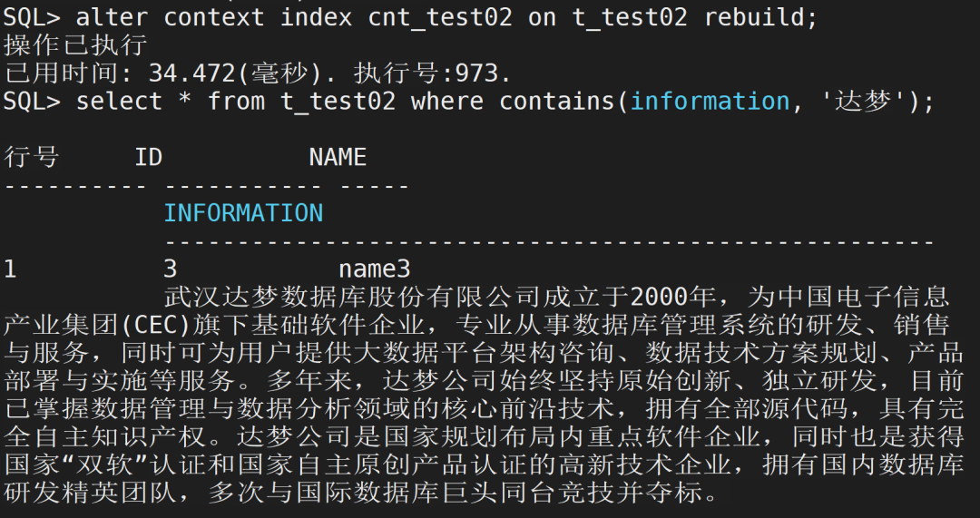Click the 'contains' function name

pyautogui.click(x=557, y=100)
